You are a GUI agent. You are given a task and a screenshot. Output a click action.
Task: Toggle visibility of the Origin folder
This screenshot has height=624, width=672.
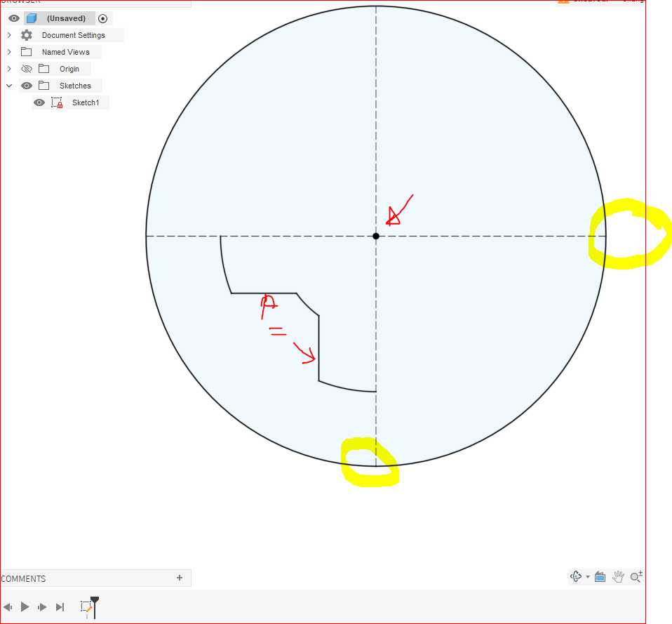[x=25, y=68]
